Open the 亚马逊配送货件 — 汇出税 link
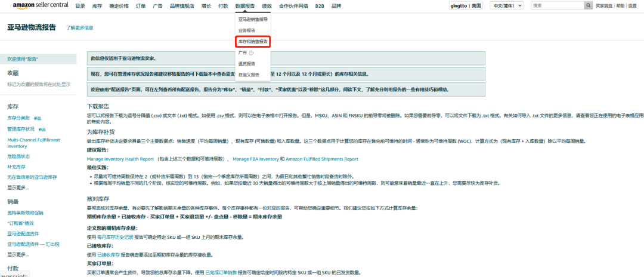 click(33, 244)
